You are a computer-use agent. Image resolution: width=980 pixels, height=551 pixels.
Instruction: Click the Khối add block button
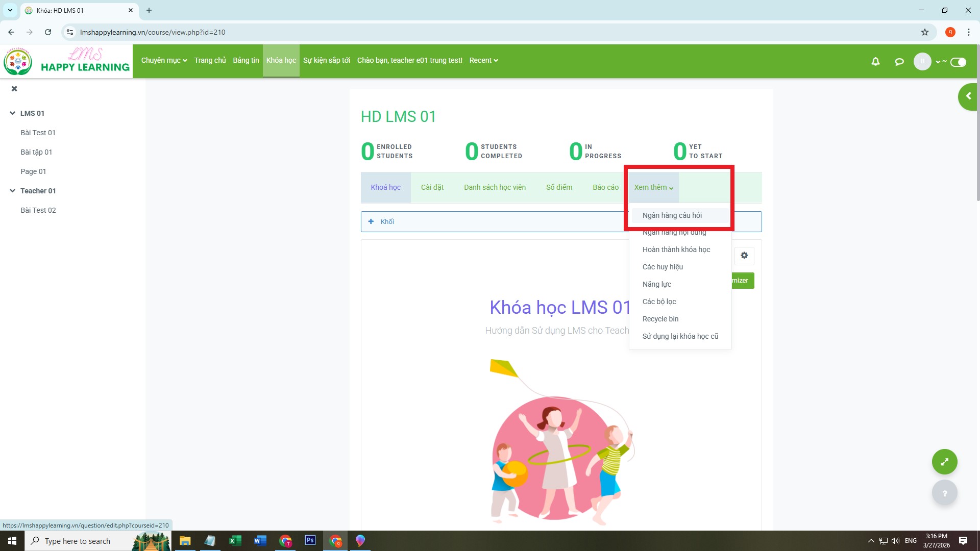pos(382,221)
